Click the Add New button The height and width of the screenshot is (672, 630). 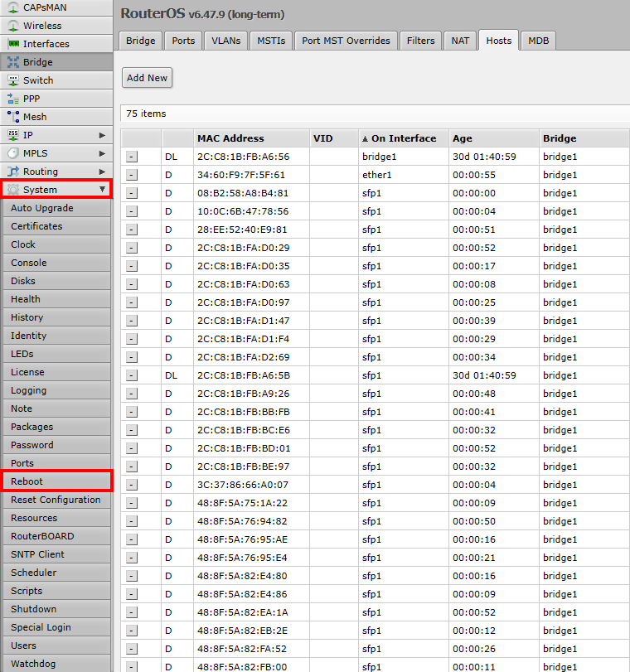coord(147,78)
